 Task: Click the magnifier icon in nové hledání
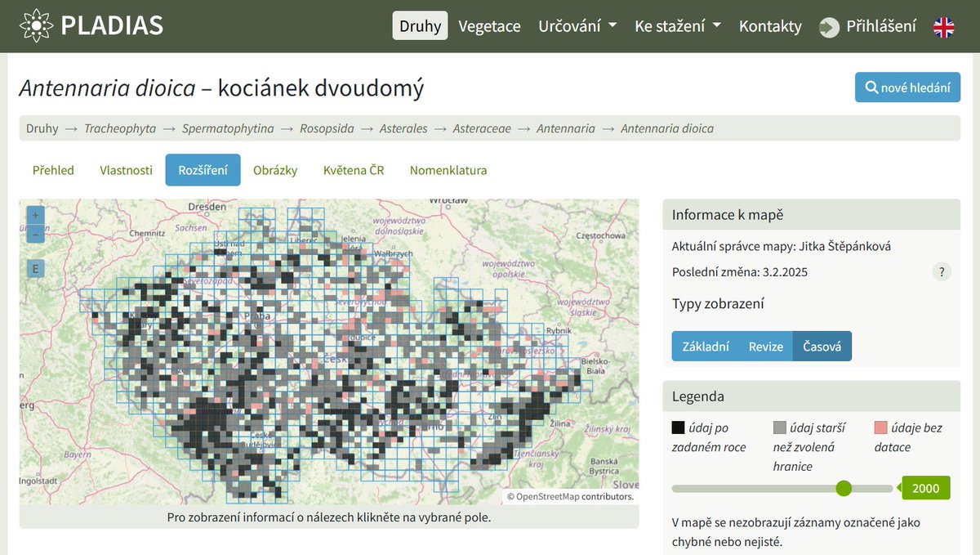click(x=871, y=87)
